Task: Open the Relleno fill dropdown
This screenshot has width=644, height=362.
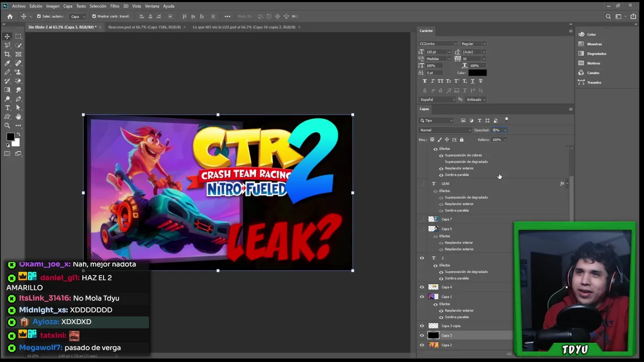Action: point(505,140)
